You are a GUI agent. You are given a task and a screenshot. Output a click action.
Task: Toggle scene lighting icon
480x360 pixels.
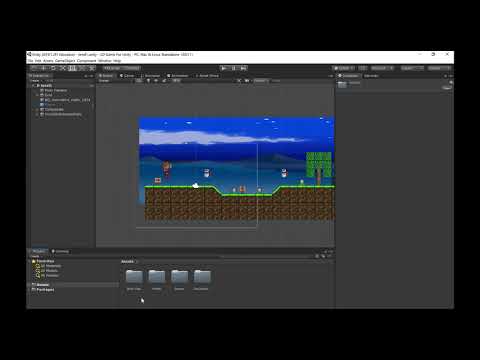click(148, 81)
